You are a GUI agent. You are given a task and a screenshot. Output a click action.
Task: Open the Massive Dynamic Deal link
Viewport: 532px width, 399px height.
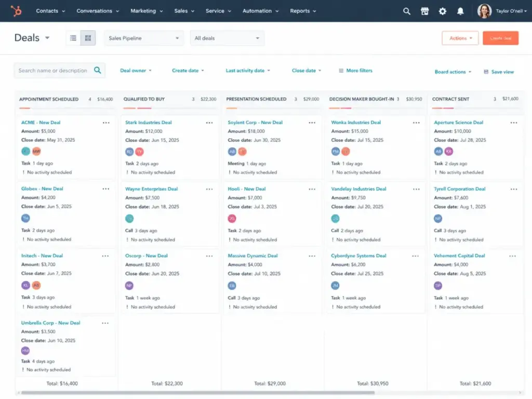(x=253, y=256)
